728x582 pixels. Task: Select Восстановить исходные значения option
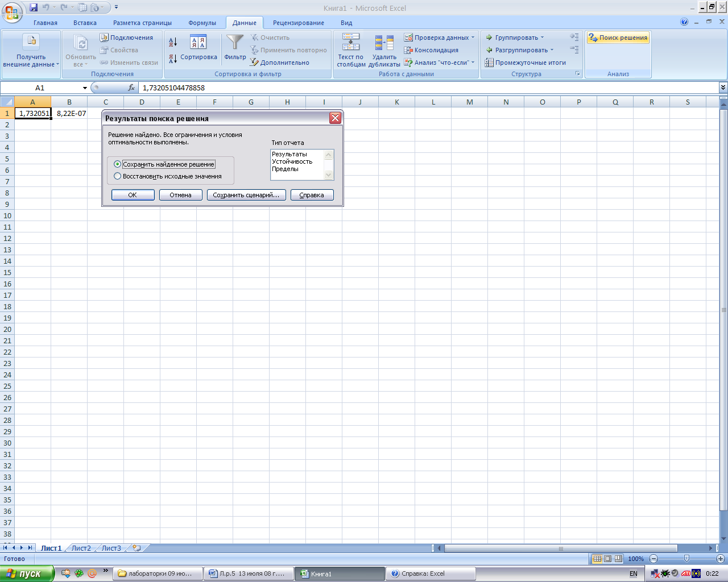tap(168, 176)
